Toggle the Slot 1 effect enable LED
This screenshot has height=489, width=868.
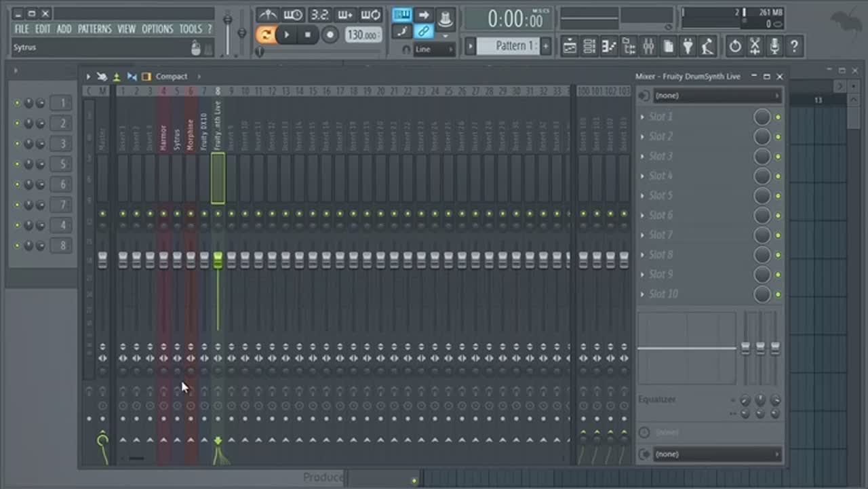[778, 117]
